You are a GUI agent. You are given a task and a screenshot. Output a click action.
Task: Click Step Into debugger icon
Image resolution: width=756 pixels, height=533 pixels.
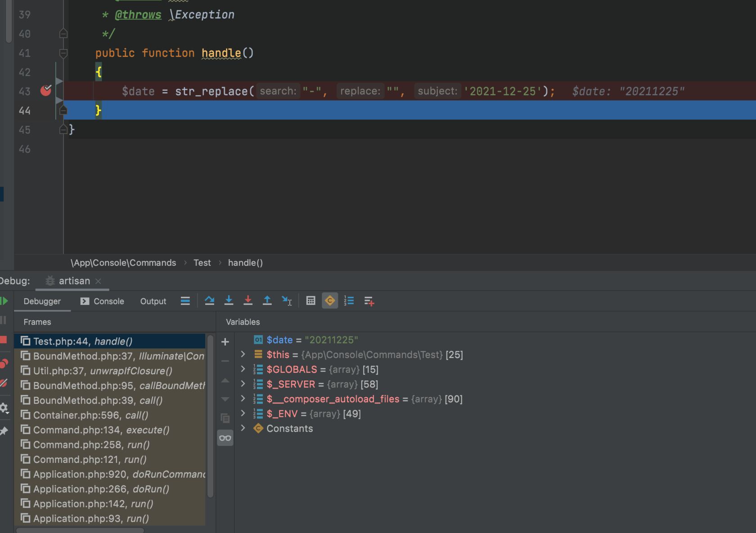pyautogui.click(x=229, y=301)
